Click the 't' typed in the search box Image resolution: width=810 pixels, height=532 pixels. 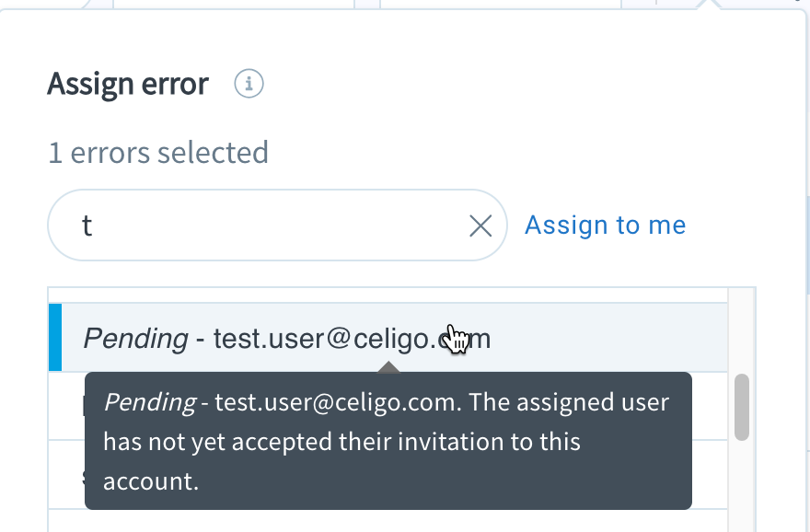87,226
